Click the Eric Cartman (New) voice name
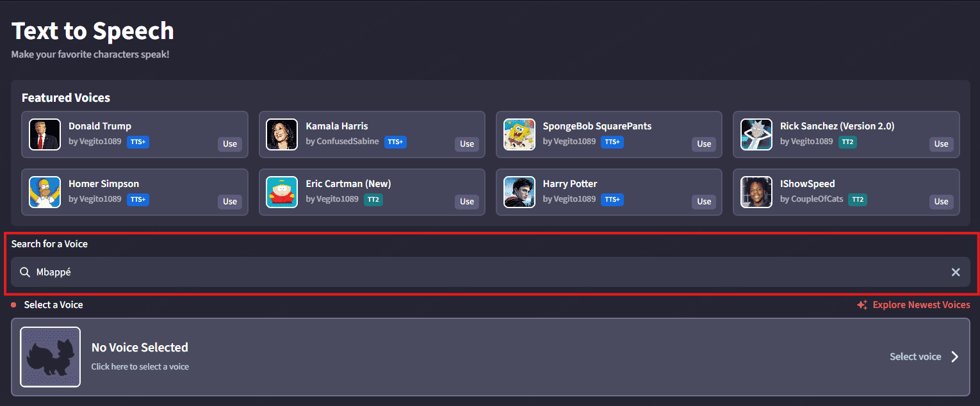The height and width of the screenshot is (406, 980). [x=348, y=184]
